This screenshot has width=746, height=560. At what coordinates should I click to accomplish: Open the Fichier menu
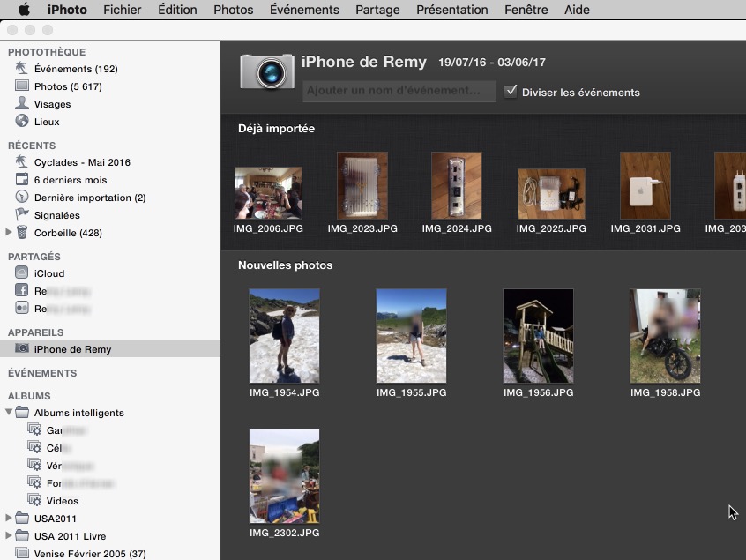pyautogui.click(x=123, y=10)
